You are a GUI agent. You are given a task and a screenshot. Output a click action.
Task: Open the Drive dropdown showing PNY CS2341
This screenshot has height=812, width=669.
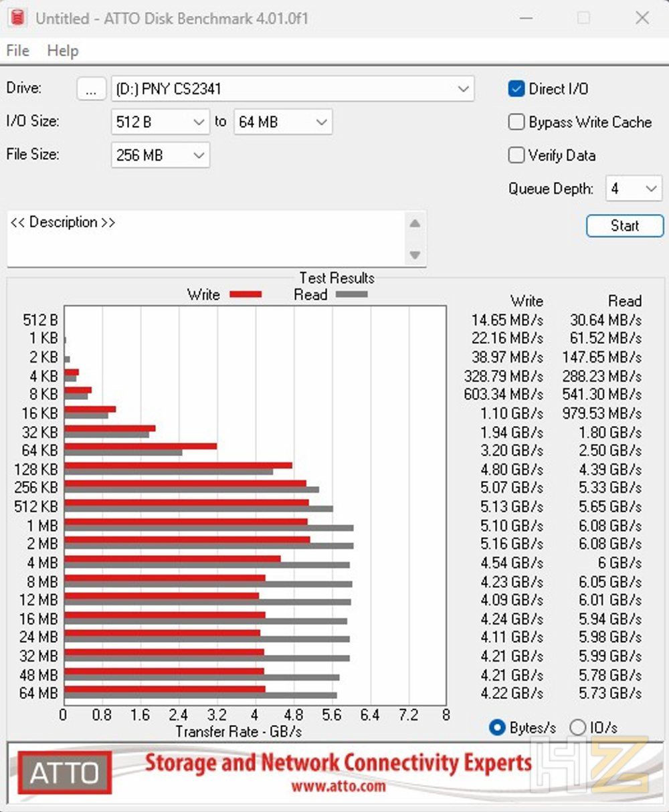(x=292, y=89)
